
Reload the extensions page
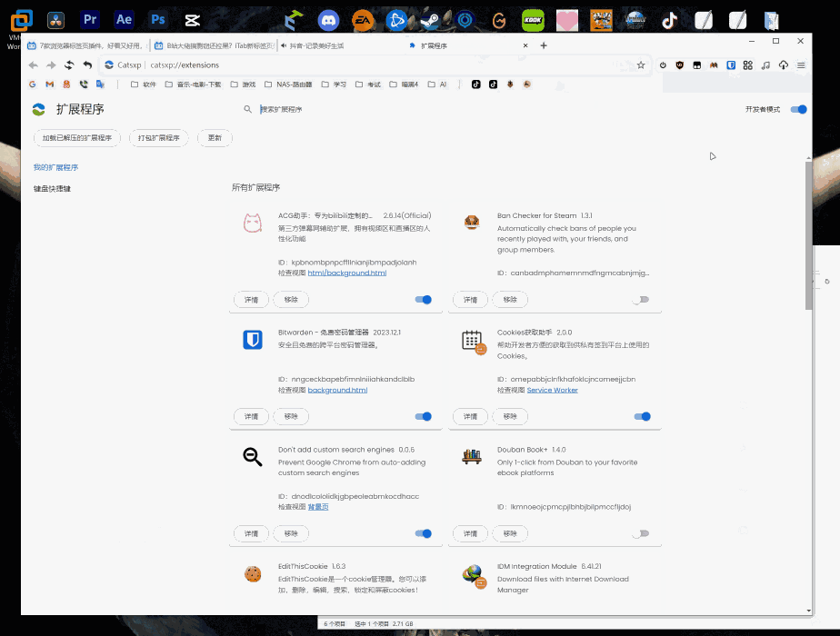69,65
